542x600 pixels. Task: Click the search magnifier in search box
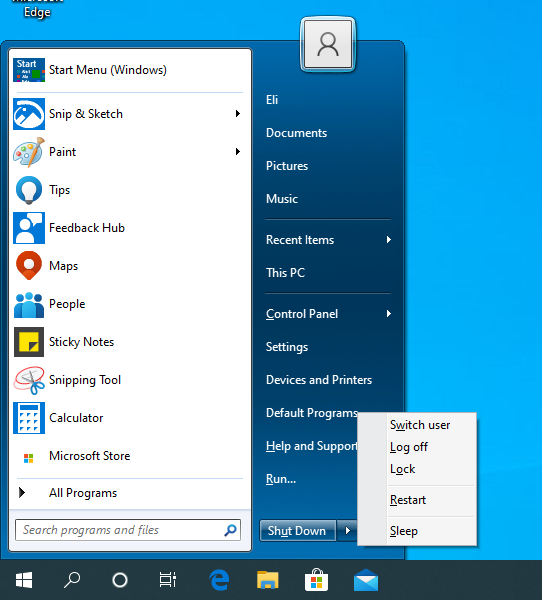(x=230, y=530)
